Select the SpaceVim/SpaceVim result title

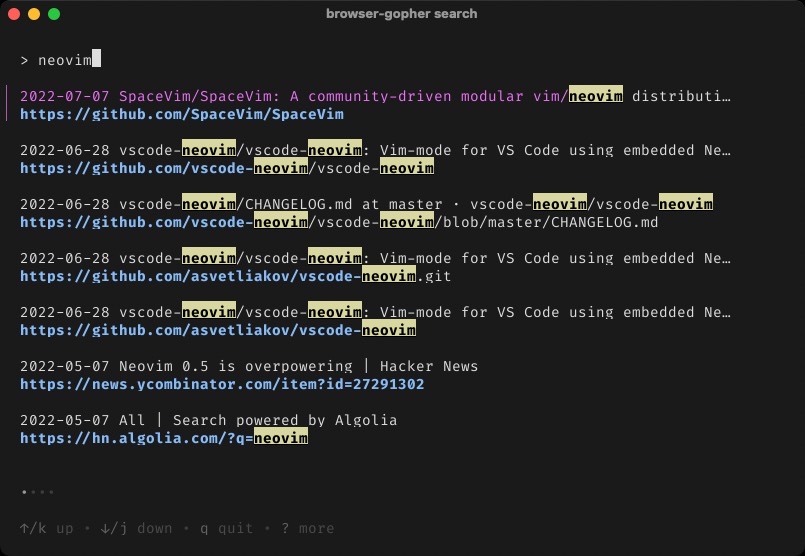tap(375, 96)
